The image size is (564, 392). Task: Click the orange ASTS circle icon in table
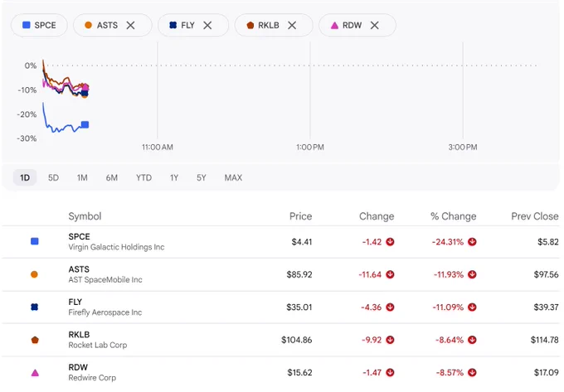(x=34, y=274)
